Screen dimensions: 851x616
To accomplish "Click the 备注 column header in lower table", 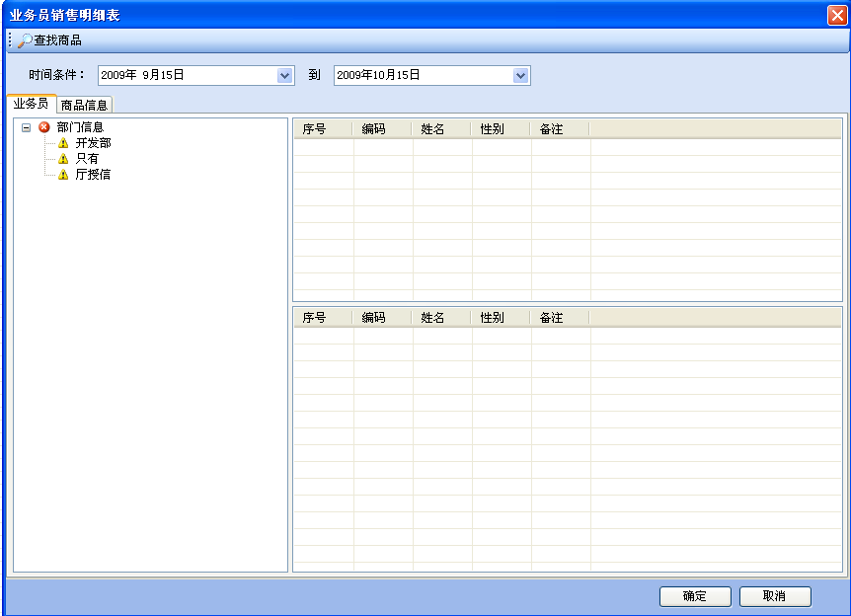I will click(560, 318).
